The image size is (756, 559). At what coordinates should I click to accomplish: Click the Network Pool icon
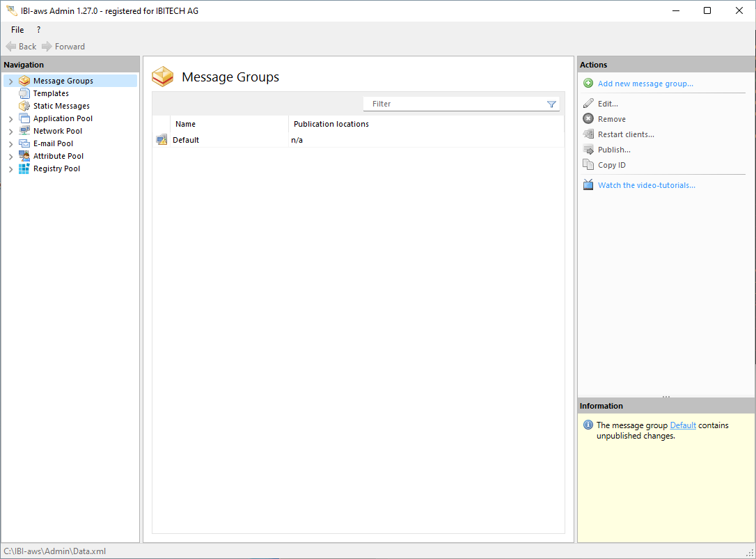pos(24,131)
